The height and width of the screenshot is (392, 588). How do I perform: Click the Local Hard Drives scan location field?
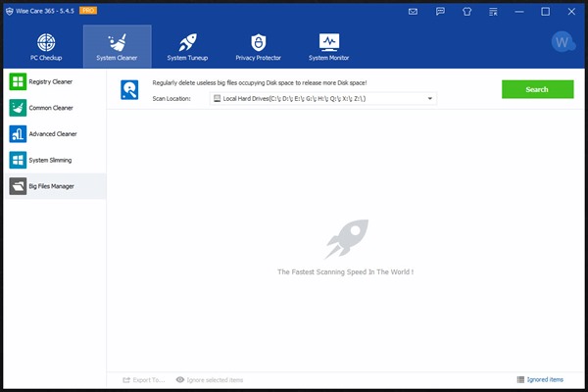click(x=318, y=98)
